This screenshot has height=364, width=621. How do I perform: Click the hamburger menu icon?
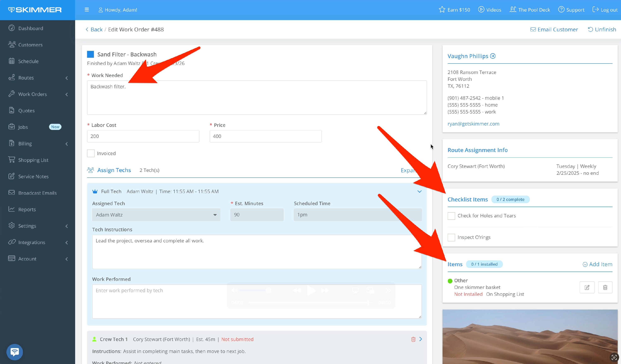(x=87, y=10)
